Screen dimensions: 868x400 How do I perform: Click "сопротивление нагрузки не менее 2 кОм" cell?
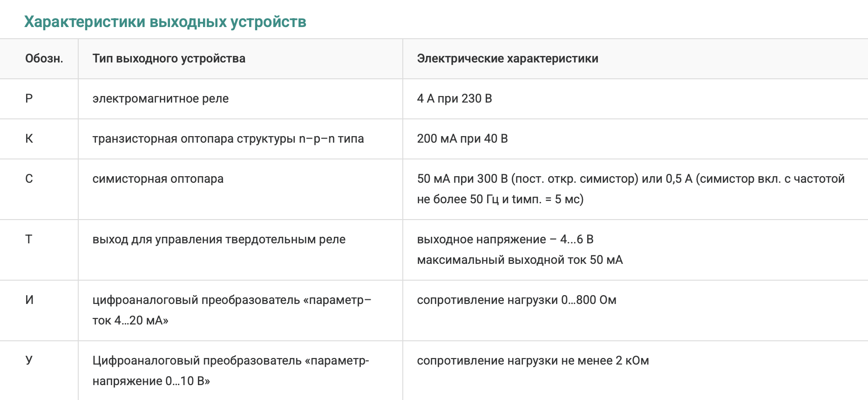click(x=533, y=361)
